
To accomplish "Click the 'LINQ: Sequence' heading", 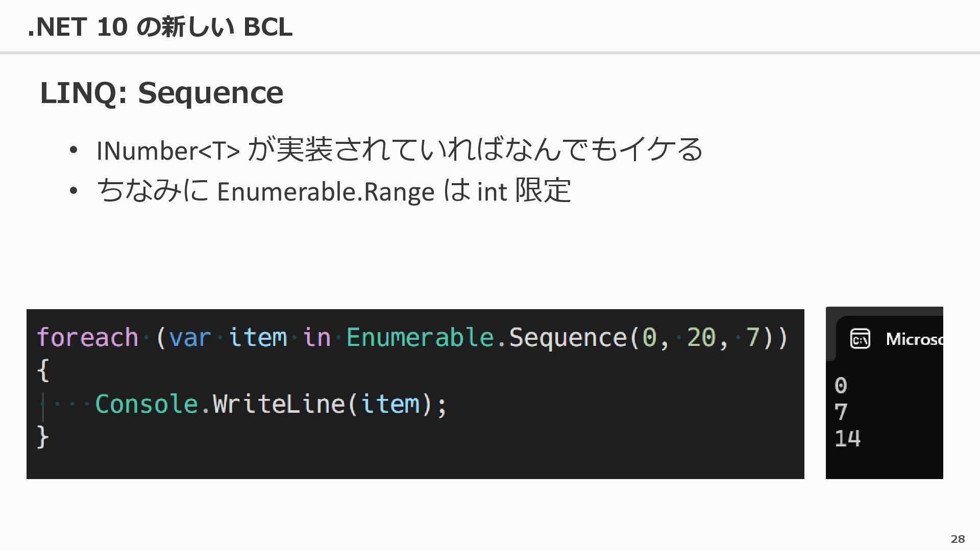I will click(162, 92).
